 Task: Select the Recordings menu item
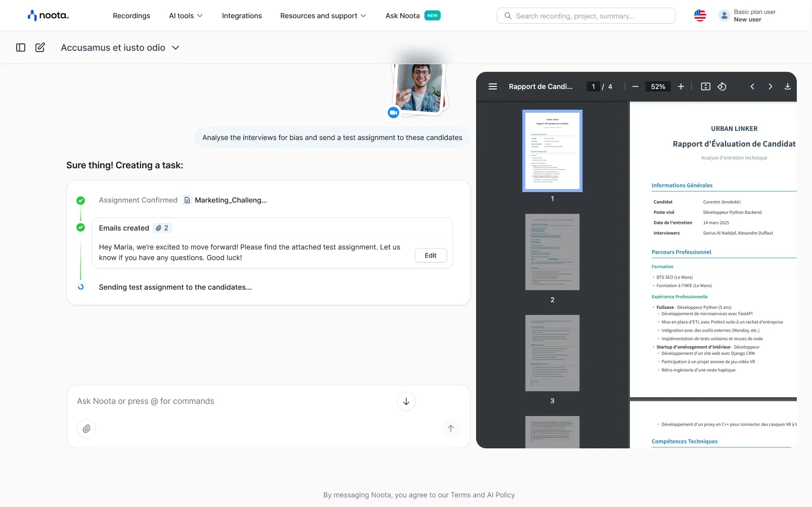coord(131,16)
